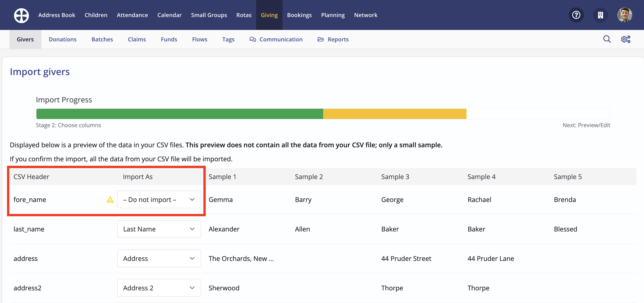Go to Address Book module
Image resolution: width=644 pixels, height=303 pixels.
[x=57, y=15]
